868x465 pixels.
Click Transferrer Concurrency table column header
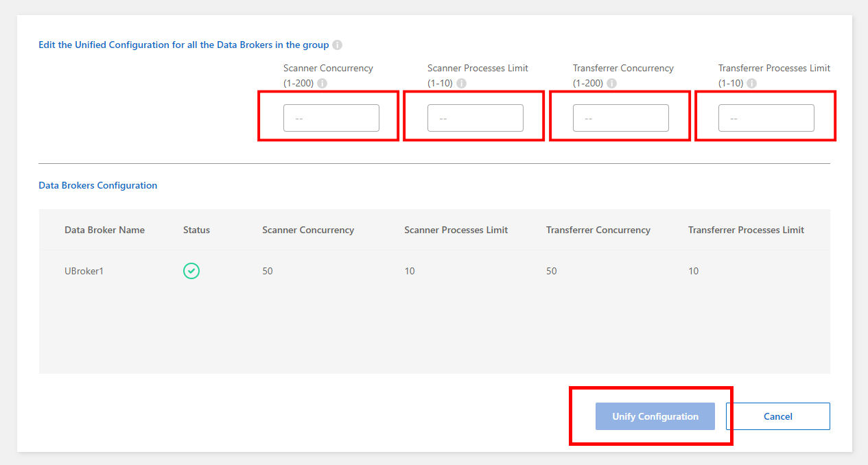pos(598,230)
